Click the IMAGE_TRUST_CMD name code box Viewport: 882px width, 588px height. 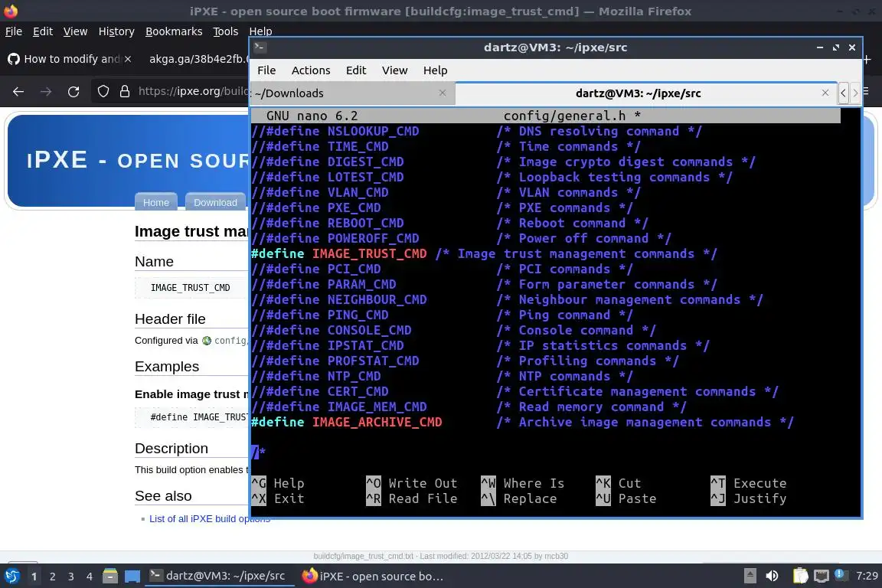pyautogui.click(x=191, y=288)
